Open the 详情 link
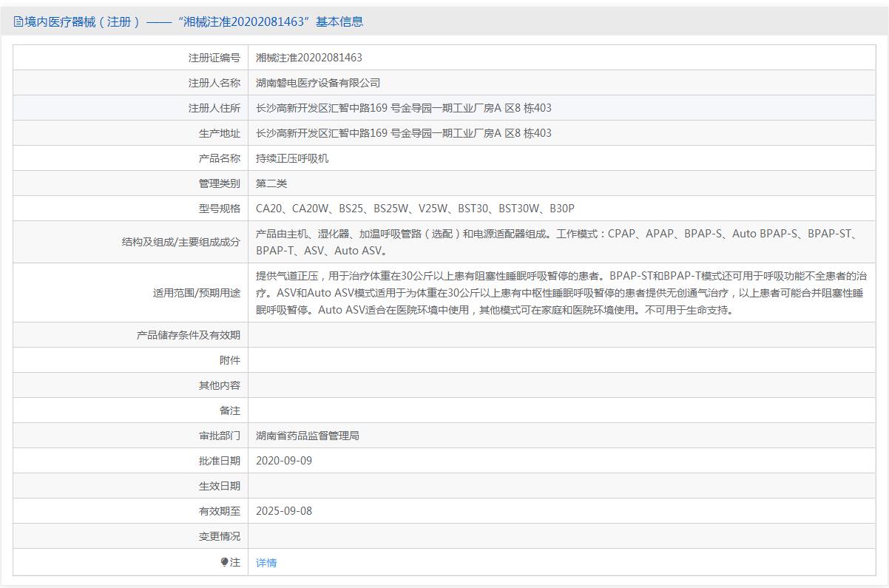 (266, 563)
